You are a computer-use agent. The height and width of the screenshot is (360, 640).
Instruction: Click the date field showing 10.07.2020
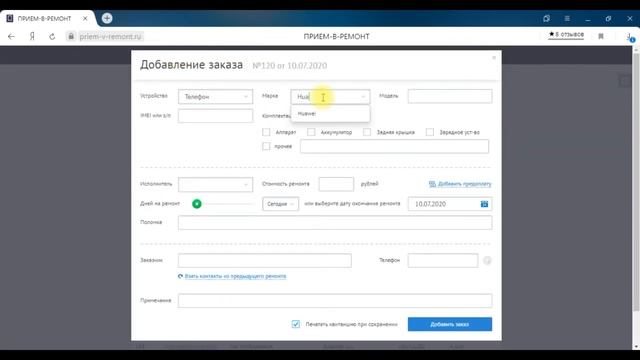pyautogui.click(x=450, y=204)
